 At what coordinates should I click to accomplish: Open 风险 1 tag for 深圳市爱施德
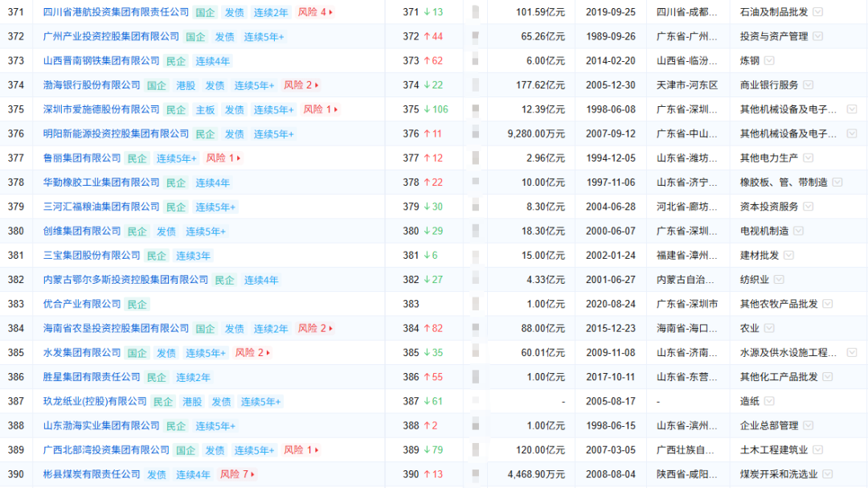pyautogui.click(x=321, y=109)
